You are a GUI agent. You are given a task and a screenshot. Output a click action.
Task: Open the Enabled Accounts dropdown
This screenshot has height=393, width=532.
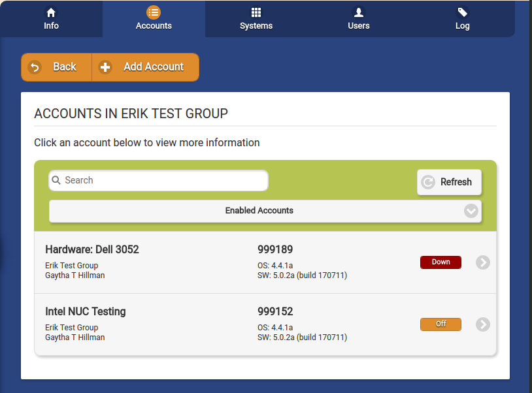265,211
